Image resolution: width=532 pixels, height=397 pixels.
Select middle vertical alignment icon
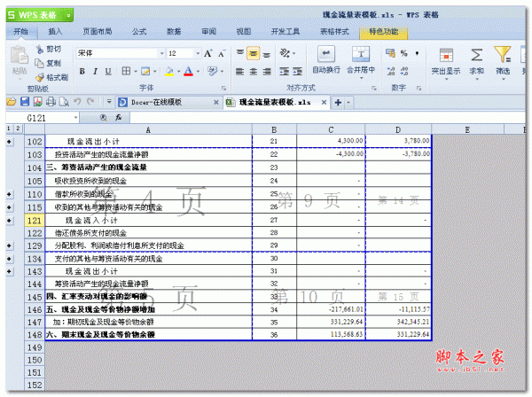[x=253, y=53]
